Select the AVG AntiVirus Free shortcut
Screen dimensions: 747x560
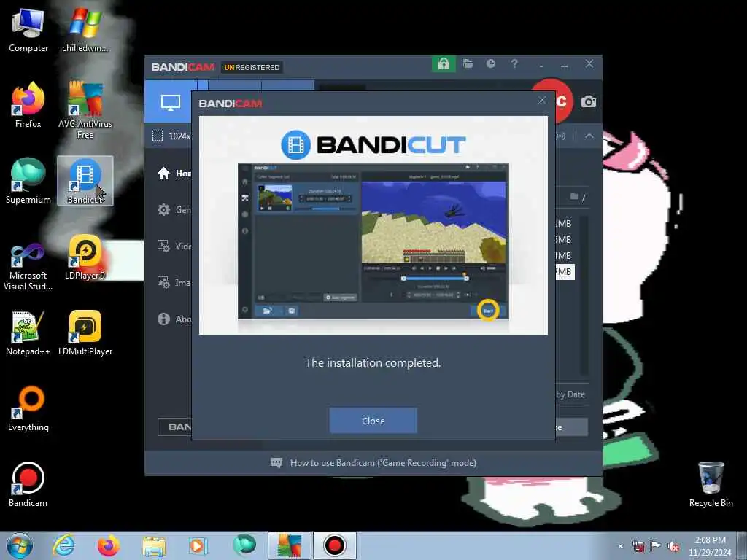85,111
